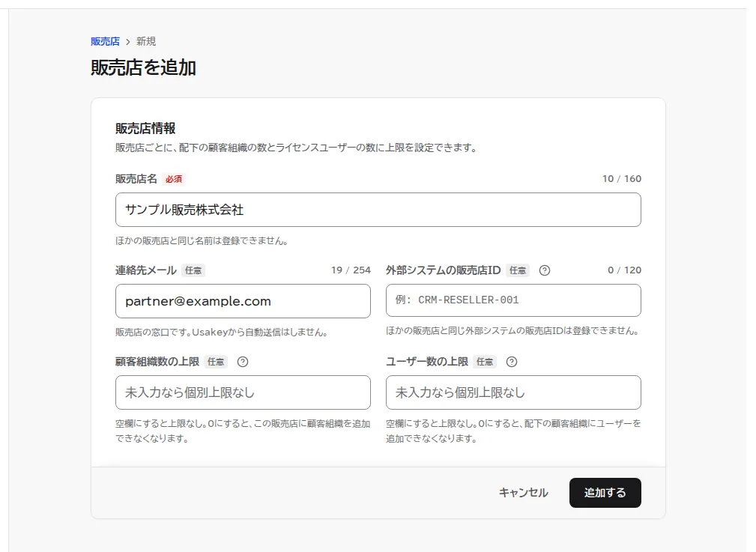Click the 10 / 160 character counter
Image resolution: width=756 pixels, height=552 pixels.
point(621,179)
